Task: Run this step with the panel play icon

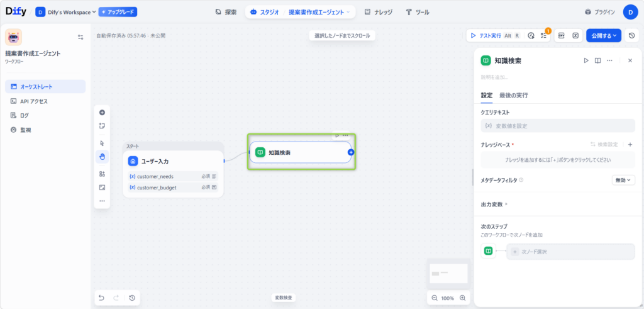Action: [x=586, y=60]
